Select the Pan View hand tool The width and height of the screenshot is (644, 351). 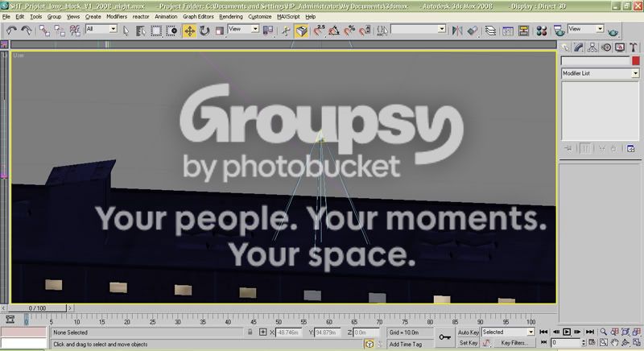[614, 342]
